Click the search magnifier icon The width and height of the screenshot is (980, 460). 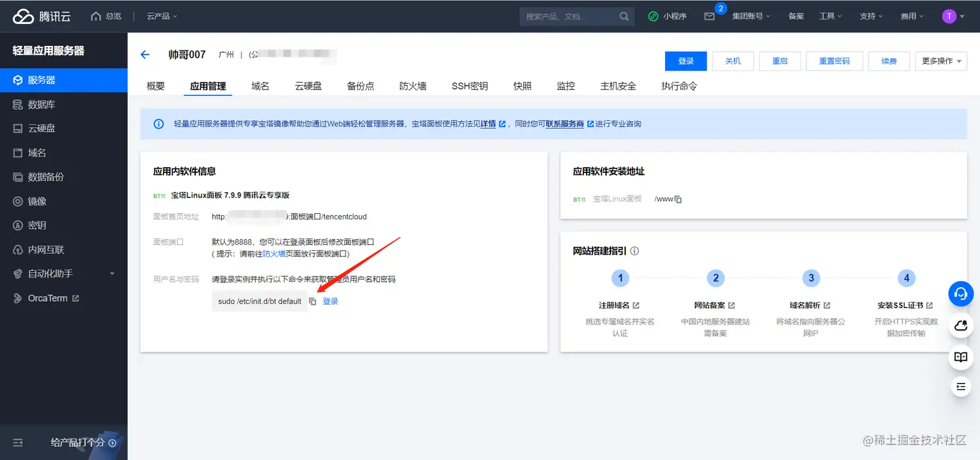pyautogui.click(x=624, y=16)
